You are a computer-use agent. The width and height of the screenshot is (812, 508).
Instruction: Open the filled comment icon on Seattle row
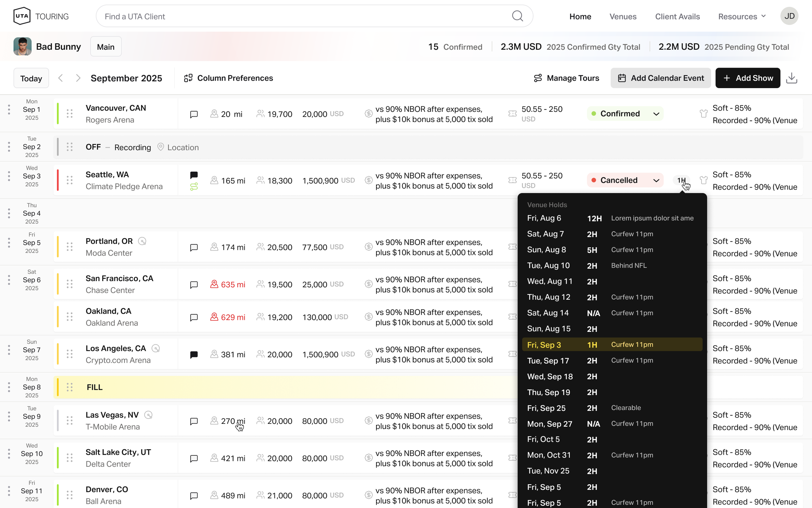194,175
